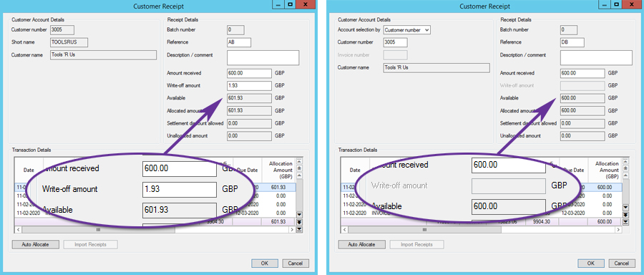Click Auto Allocate in right window
This screenshot has height=275, width=644.
click(x=361, y=245)
